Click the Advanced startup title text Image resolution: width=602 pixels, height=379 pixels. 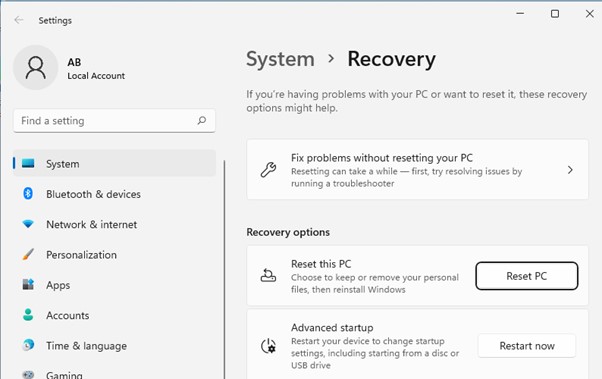[x=332, y=328]
